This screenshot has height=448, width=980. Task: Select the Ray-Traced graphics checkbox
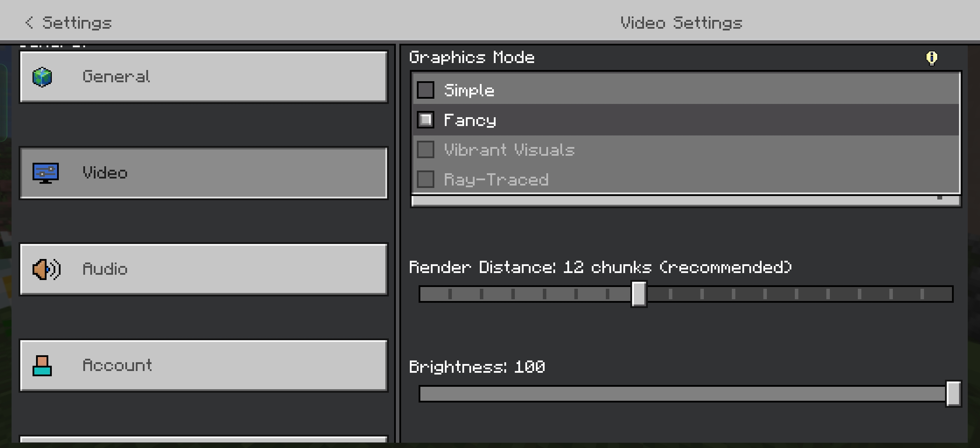[425, 180]
